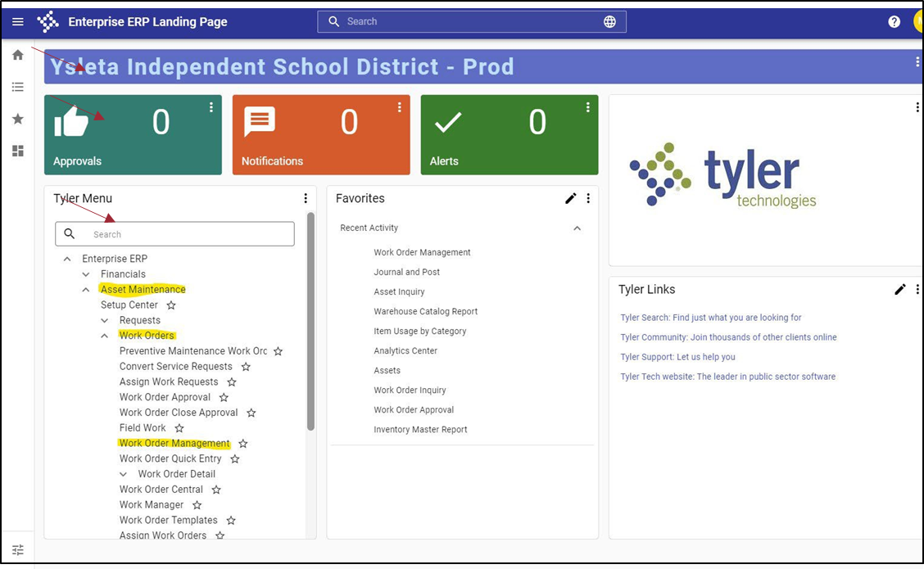Select Field Work menu item
The image size is (924, 569).
[x=143, y=428]
